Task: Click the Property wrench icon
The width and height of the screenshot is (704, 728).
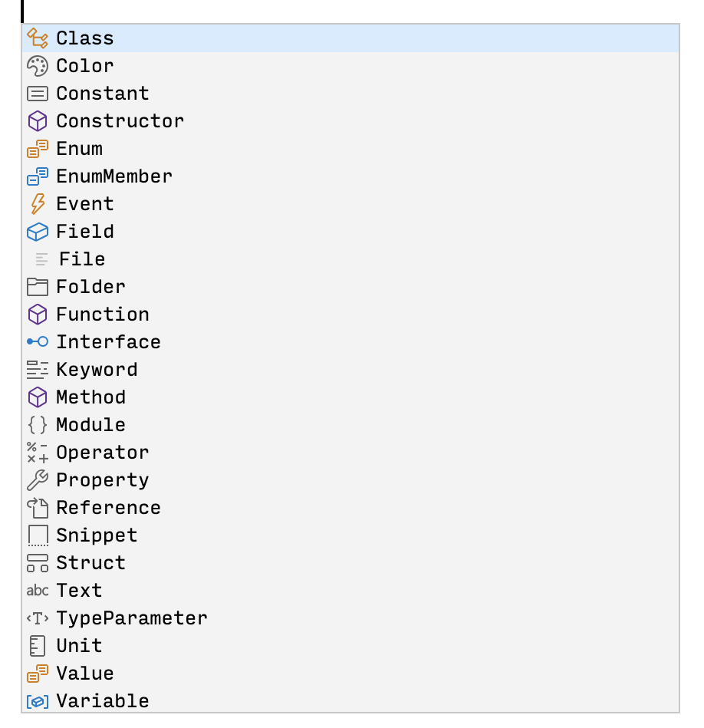Action: coord(38,479)
